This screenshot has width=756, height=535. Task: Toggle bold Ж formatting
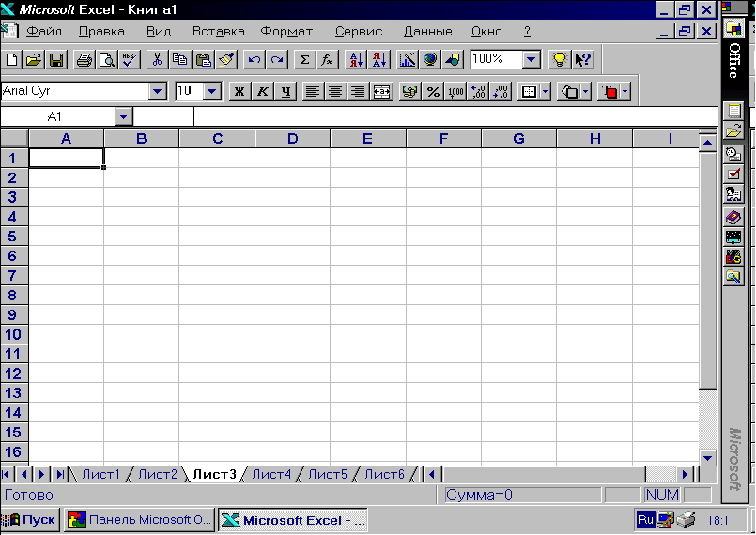tap(239, 92)
